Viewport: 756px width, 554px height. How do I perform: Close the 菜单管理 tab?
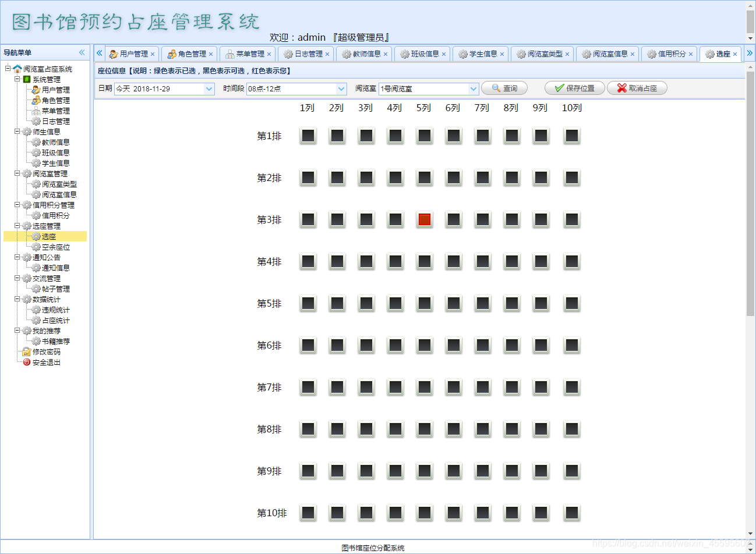[x=269, y=54]
